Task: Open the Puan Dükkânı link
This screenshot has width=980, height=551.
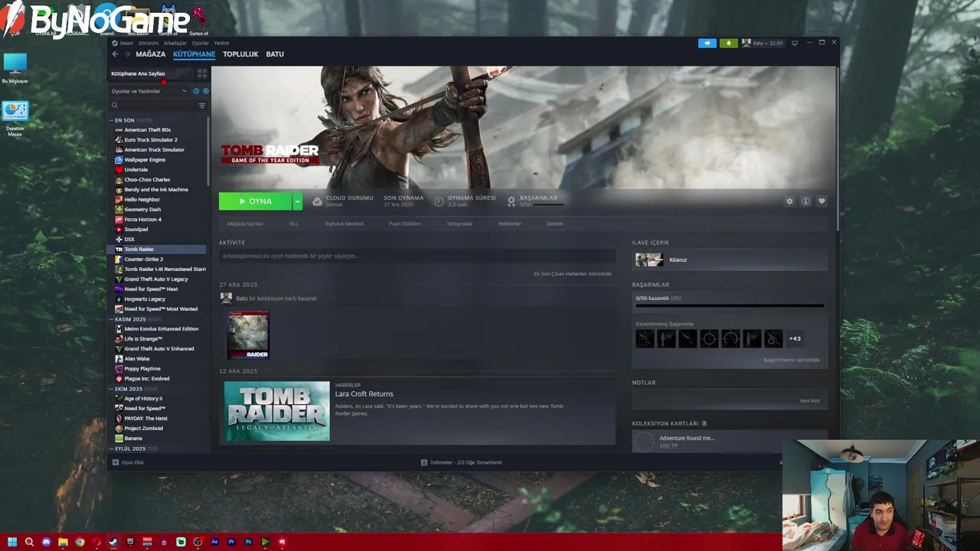Action: pyautogui.click(x=405, y=223)
